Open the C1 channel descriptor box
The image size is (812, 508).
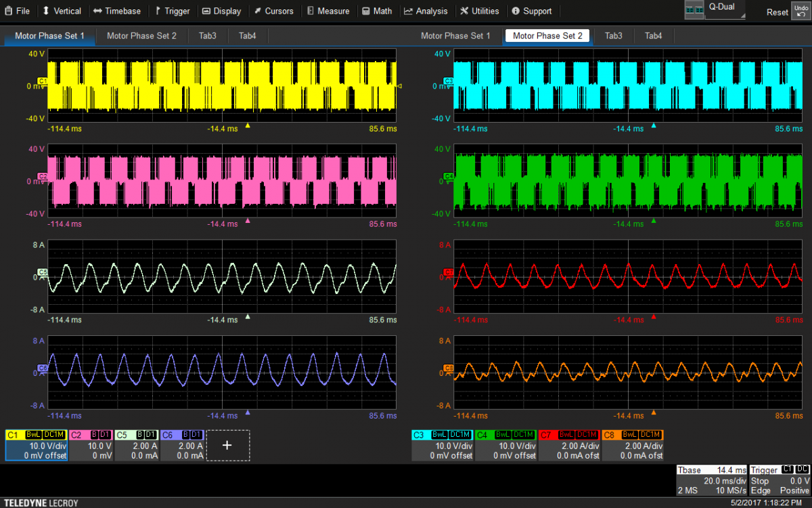point(37,445)
